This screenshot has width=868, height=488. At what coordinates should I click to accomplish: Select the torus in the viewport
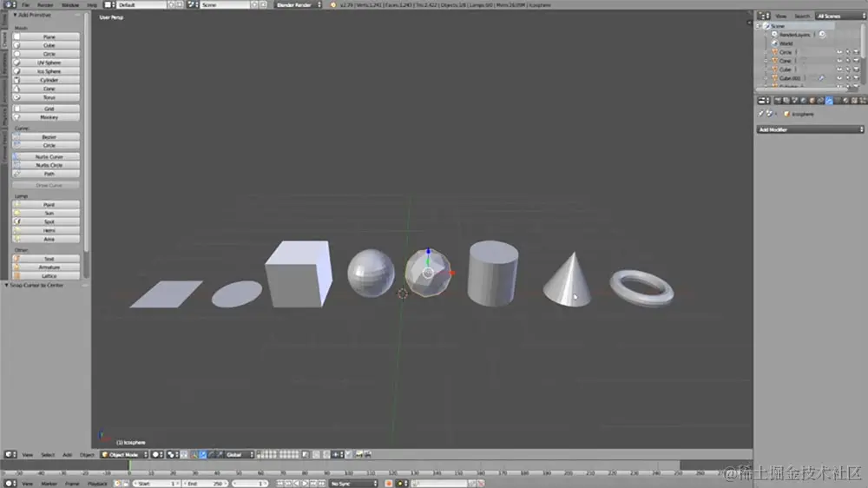pyautogui.click(x=641, y=287)
